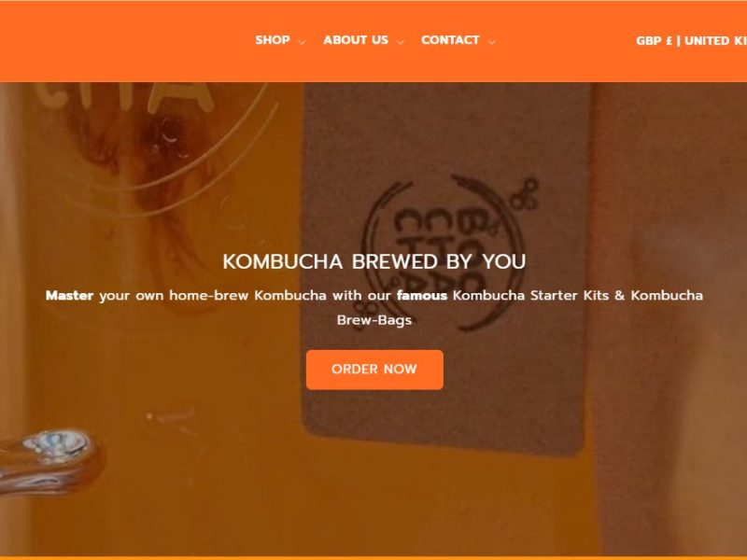Click the KOMBUCHA BREWED BY YOU heading
The width and height of the screenshot is (747, 560).
[374, 261]
